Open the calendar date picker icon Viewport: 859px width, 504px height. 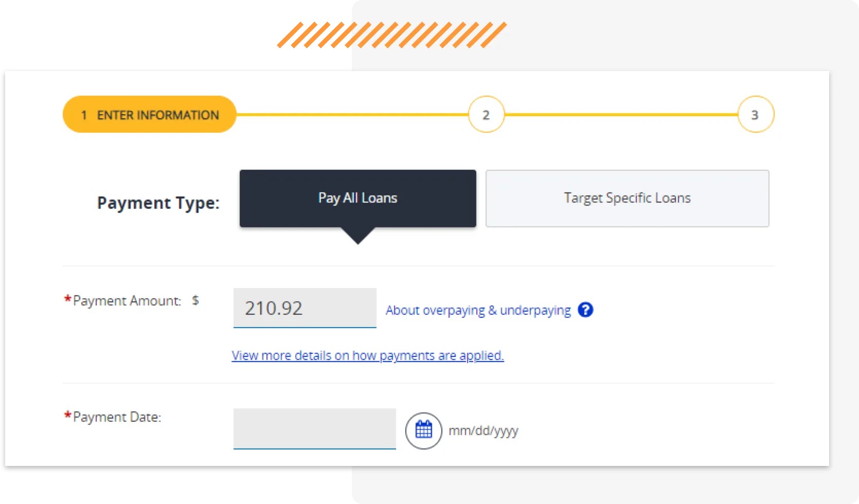pyautogui.click(x=423, y=430)
